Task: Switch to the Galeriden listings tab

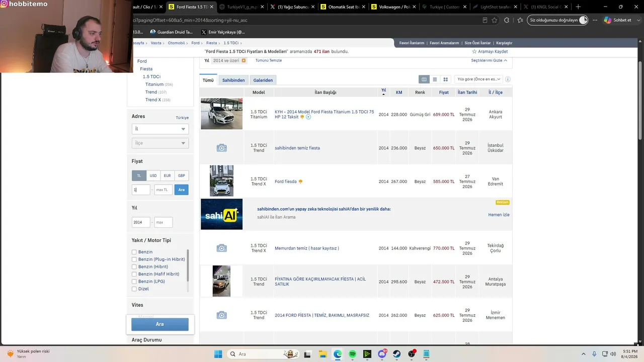Action: tap(263, 80)
